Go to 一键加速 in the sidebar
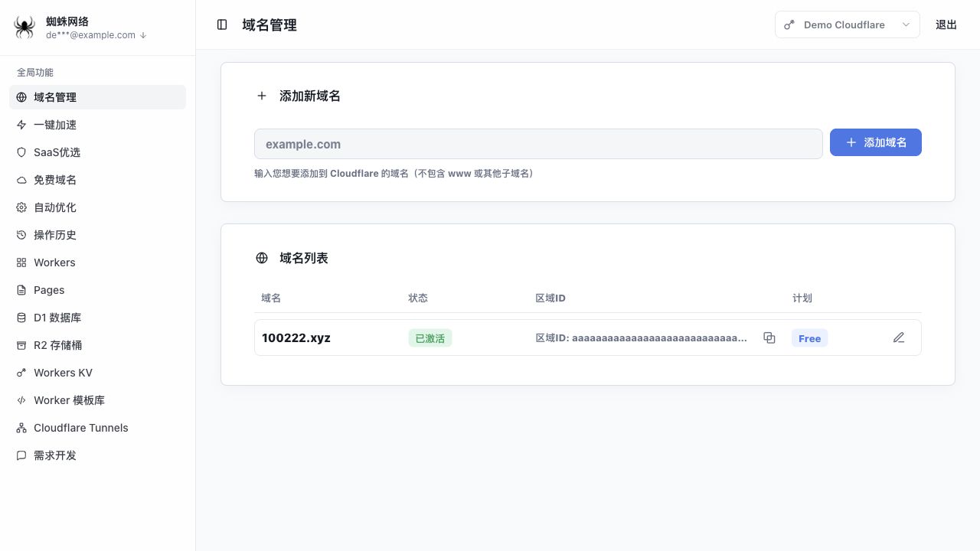The image size is (980, 551). (x=97, y=125)
